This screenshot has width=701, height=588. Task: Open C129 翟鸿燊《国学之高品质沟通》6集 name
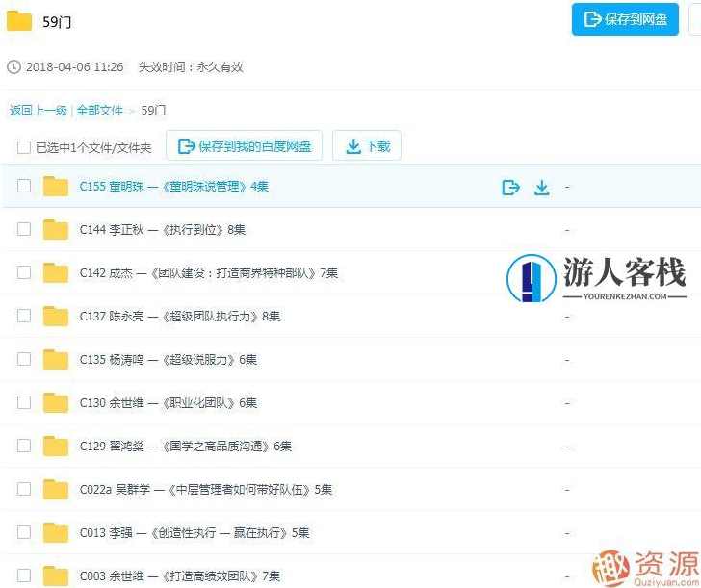186,446
